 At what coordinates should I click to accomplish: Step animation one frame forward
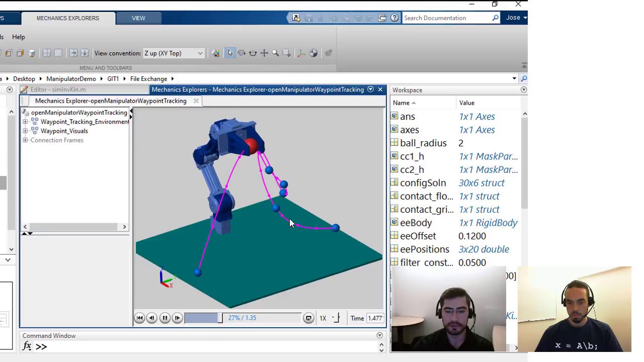(177, 318)
